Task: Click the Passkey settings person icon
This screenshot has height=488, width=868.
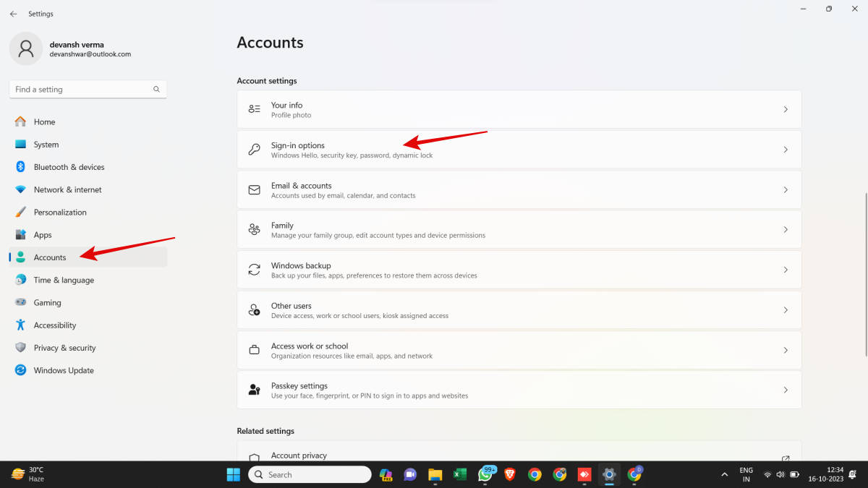Action: coord(254,390)
